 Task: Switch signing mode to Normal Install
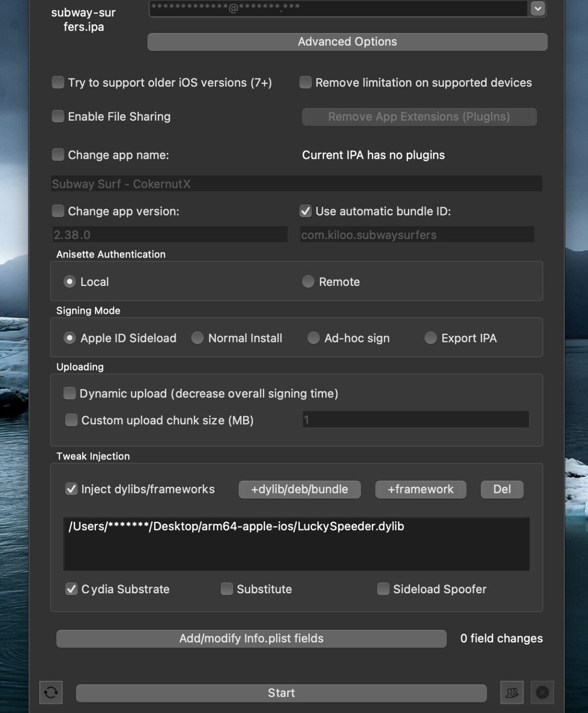(x=197, y=338)
